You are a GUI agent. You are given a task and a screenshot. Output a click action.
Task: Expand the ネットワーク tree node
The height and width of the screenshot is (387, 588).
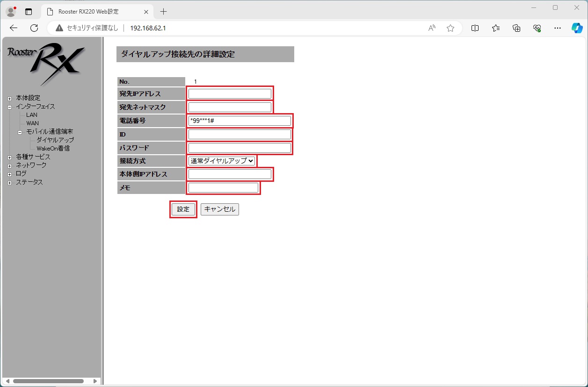pyautogui.click(x=10, y=165)
